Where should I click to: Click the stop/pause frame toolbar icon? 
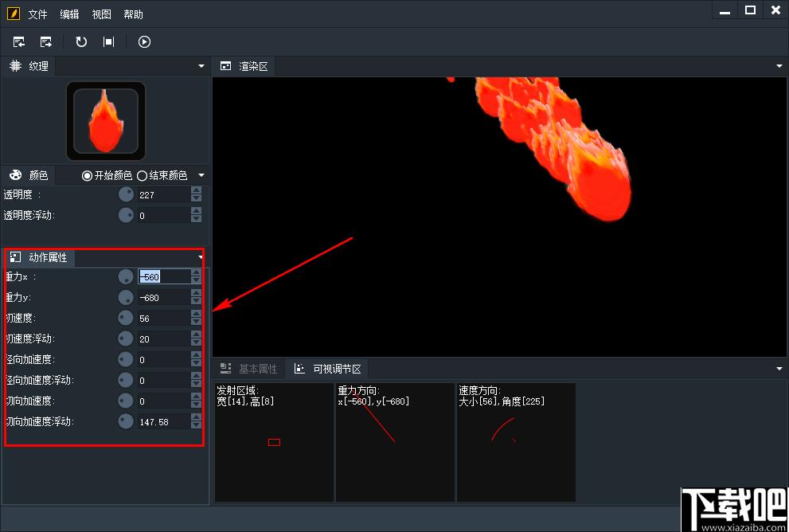109,41
